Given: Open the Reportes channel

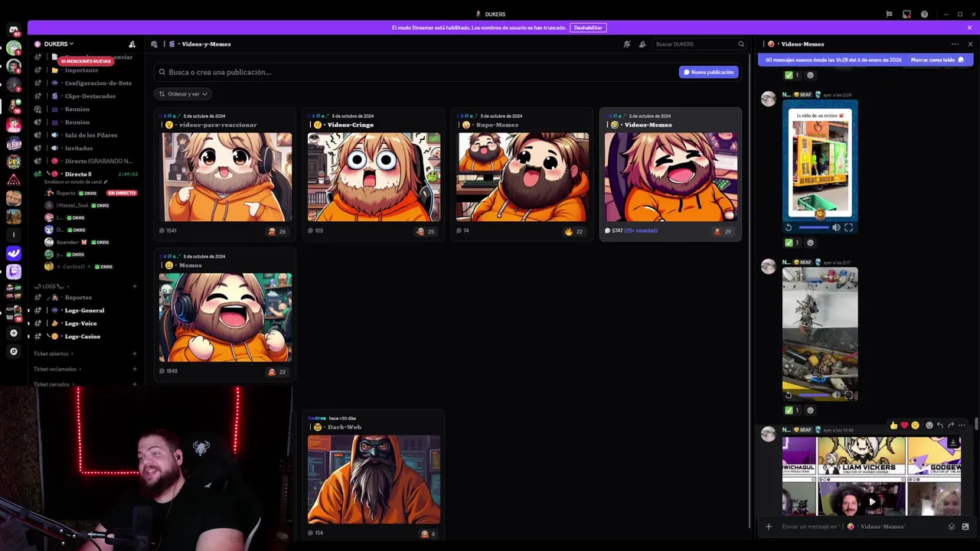Looking at the screenshot, I should click(85, 297).
